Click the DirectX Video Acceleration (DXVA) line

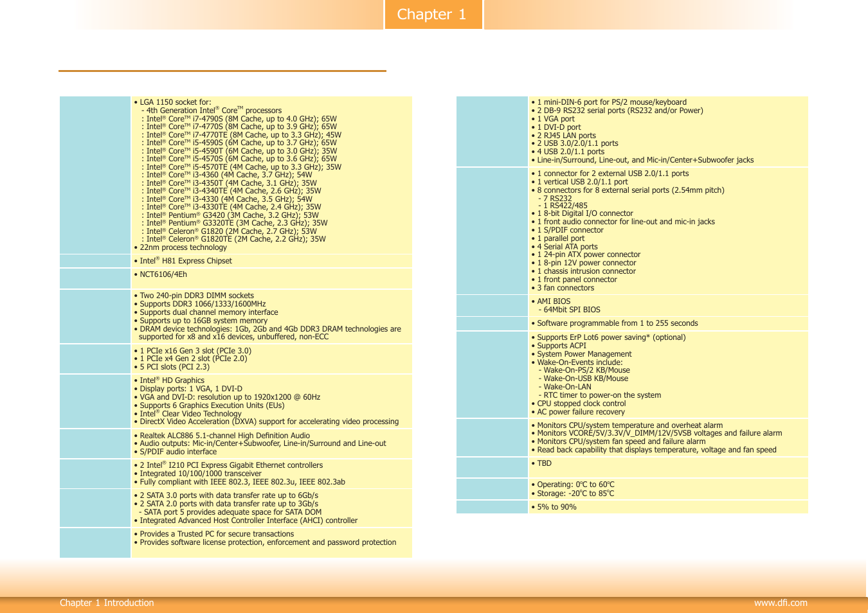[x=266, y=422]
